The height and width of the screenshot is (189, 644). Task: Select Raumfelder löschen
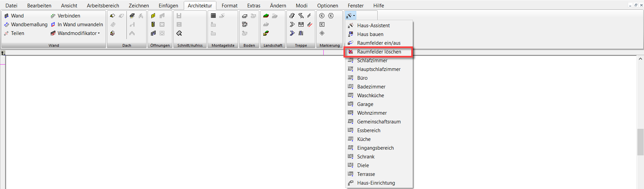pos(379,52)
